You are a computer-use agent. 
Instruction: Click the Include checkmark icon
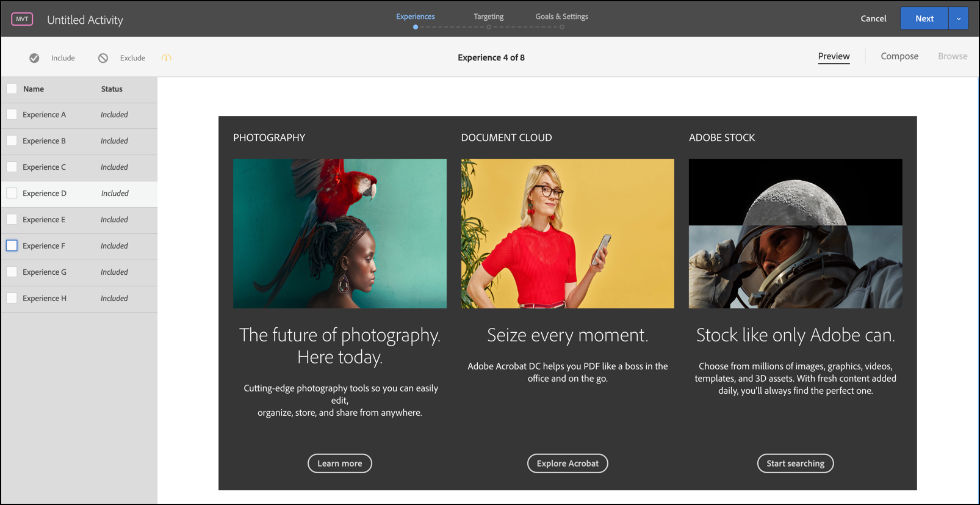tap(34, 58)
